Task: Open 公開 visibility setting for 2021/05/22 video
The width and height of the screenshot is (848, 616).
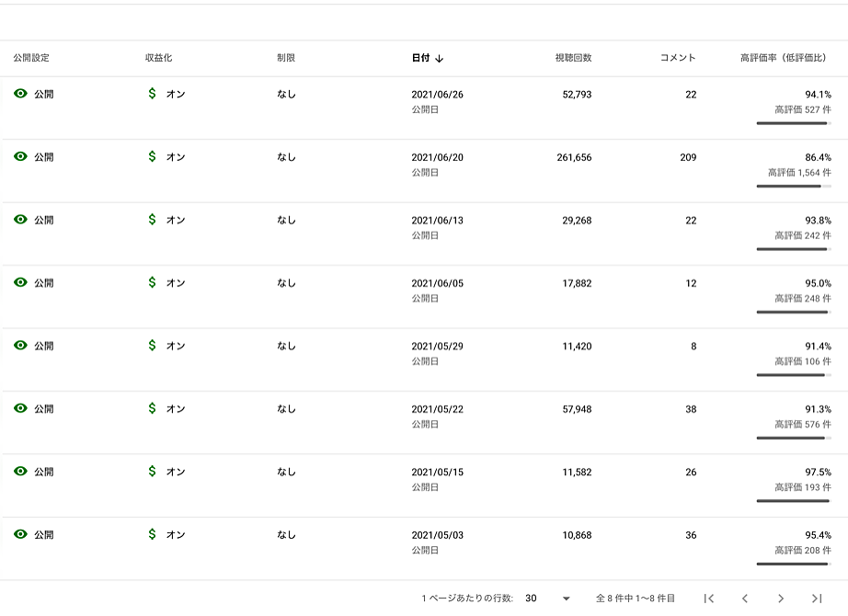Action: click(44, 409)
